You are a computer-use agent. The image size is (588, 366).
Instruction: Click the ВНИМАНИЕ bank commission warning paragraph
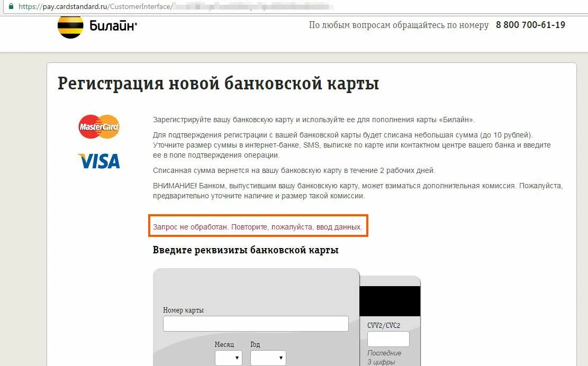[x=358, y=191]
